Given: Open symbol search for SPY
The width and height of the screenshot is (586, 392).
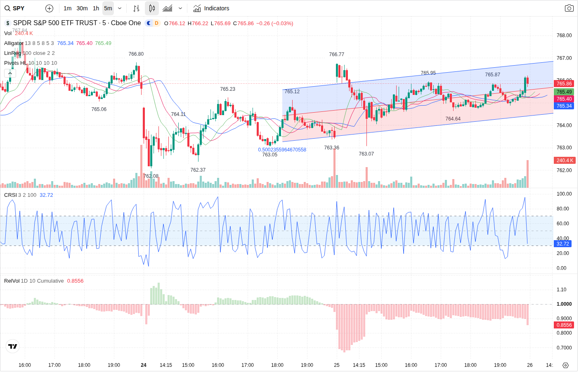Looking at the screenshot, I should click(x=15, y=8).
